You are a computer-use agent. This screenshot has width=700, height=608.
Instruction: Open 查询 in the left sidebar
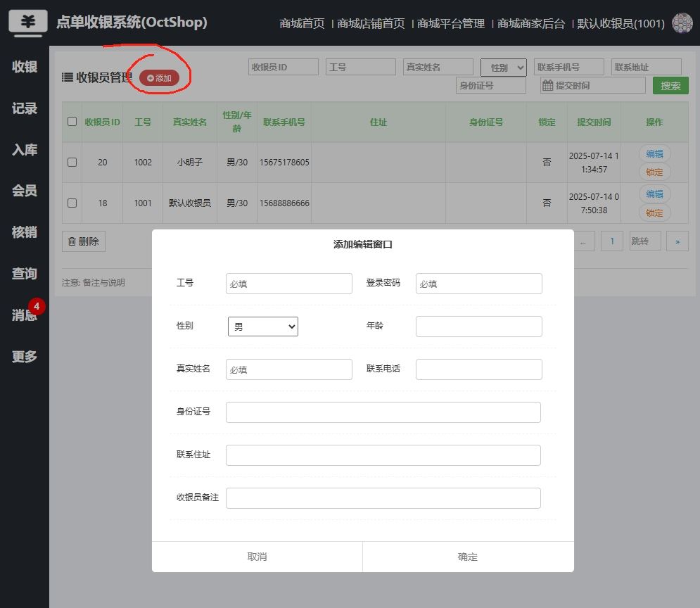[25, 274]
